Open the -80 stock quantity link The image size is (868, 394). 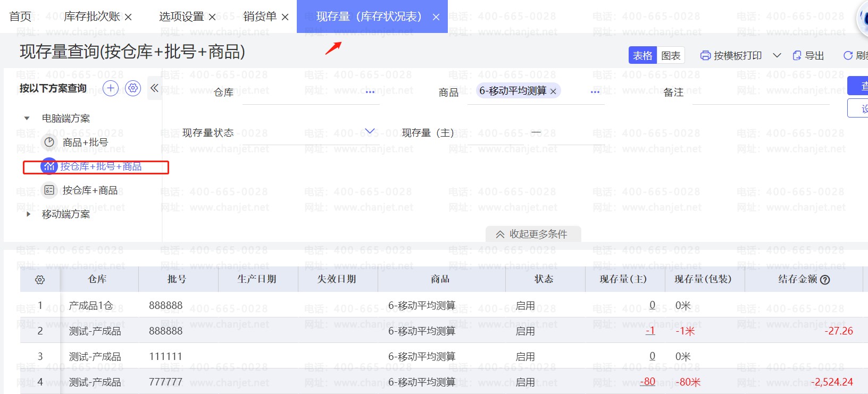point(648,382)
